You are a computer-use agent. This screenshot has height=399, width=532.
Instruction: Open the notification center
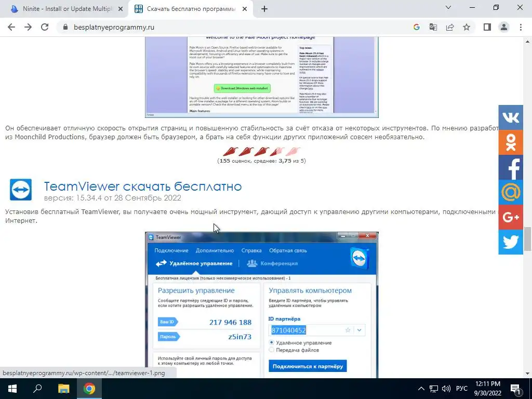point(515,389)
